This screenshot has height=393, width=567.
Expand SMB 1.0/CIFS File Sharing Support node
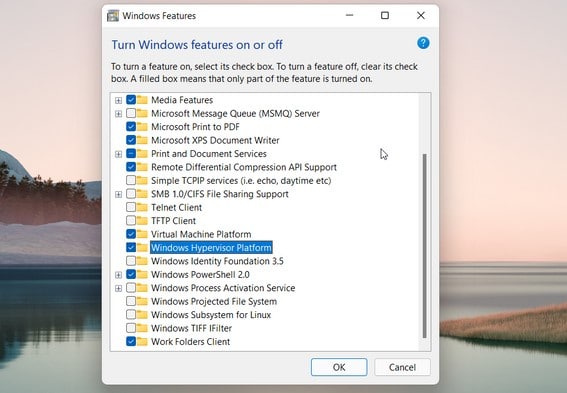118,194
